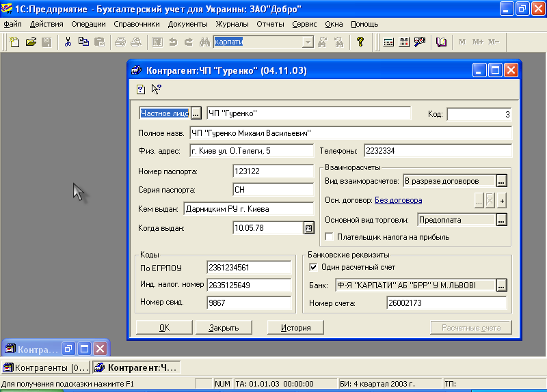Click the Код field
The height and width of the screenshot is (392, 547).
click(x=479, y=114)
